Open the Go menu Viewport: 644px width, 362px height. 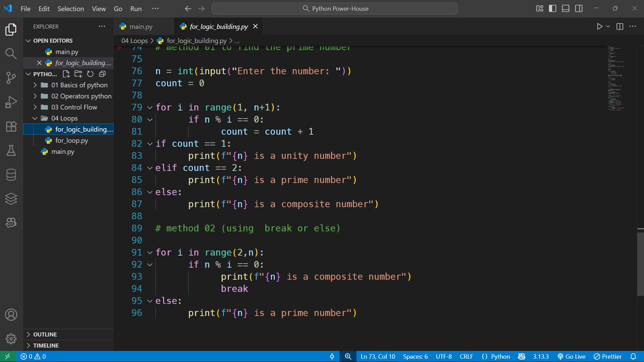(118, 9)
